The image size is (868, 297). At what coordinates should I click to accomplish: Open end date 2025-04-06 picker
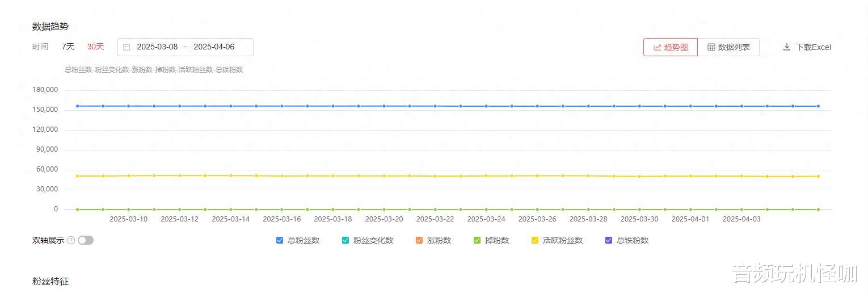(214, 47)
